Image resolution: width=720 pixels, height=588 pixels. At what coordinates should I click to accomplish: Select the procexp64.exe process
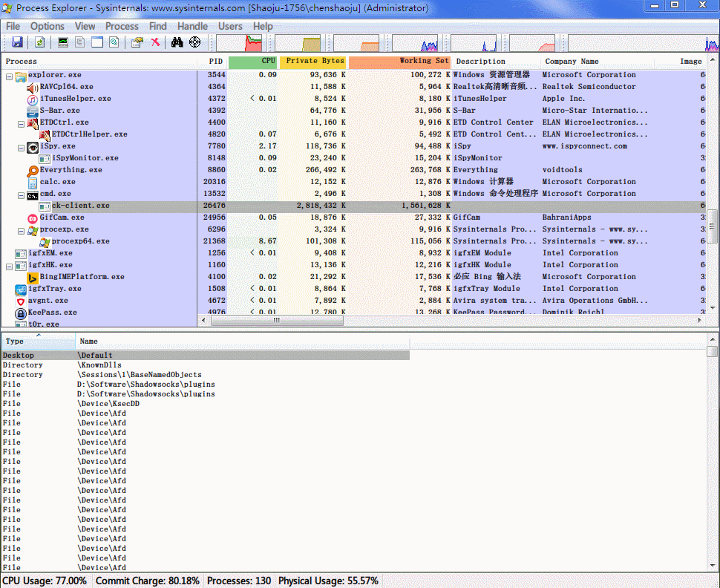pos(80,241)
